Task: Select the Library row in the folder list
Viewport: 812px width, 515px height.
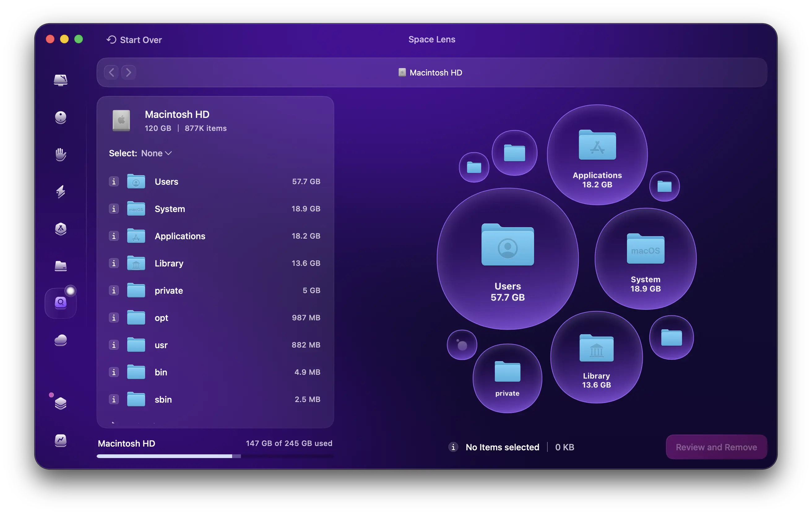Action: point(215,263)
